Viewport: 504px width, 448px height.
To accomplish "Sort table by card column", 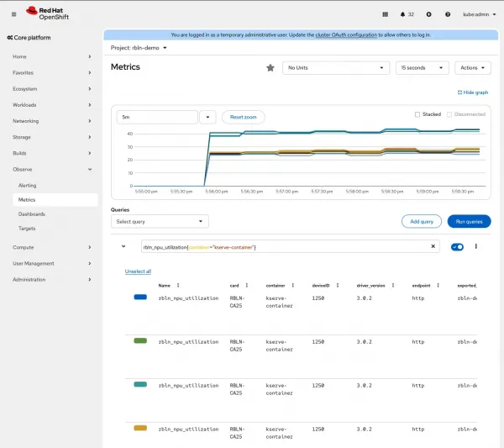I will 247,285.
